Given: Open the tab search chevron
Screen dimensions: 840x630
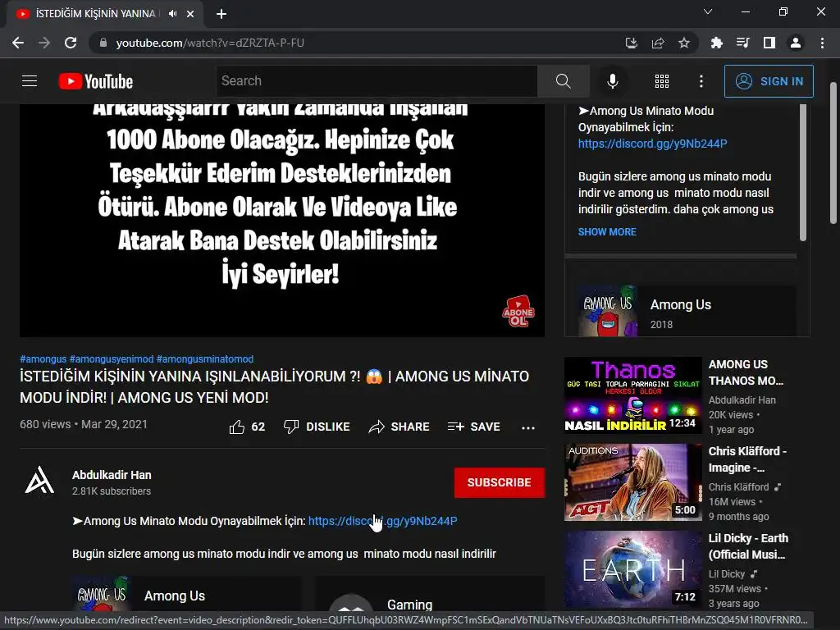Looking at the screenshot, I should point(708,11).
